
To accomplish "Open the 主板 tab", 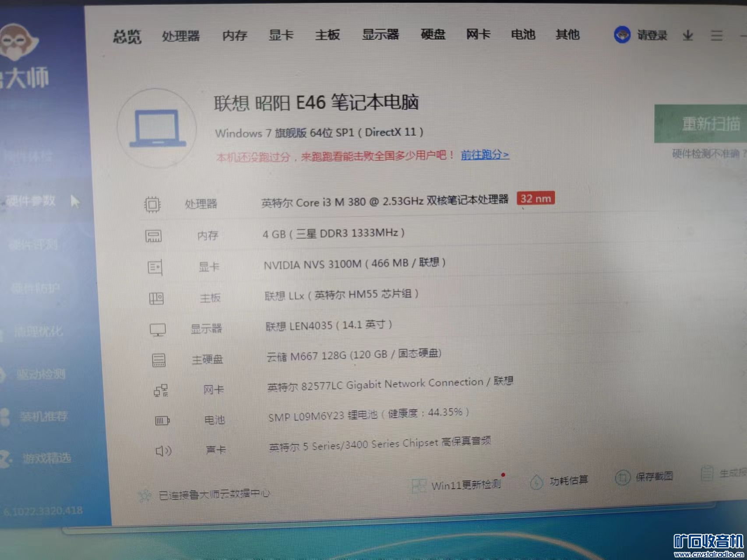I will [x=327, y=35].
